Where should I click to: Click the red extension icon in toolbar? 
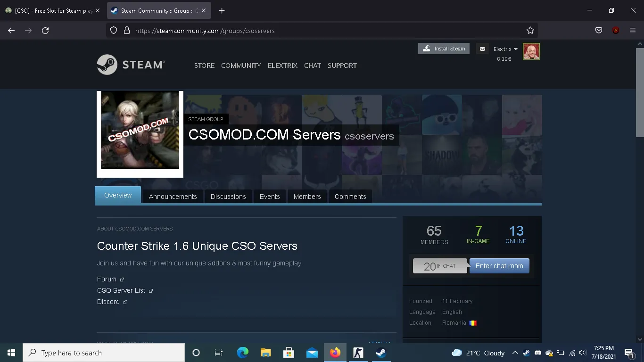pyautogui.click(x=616, y=31)
